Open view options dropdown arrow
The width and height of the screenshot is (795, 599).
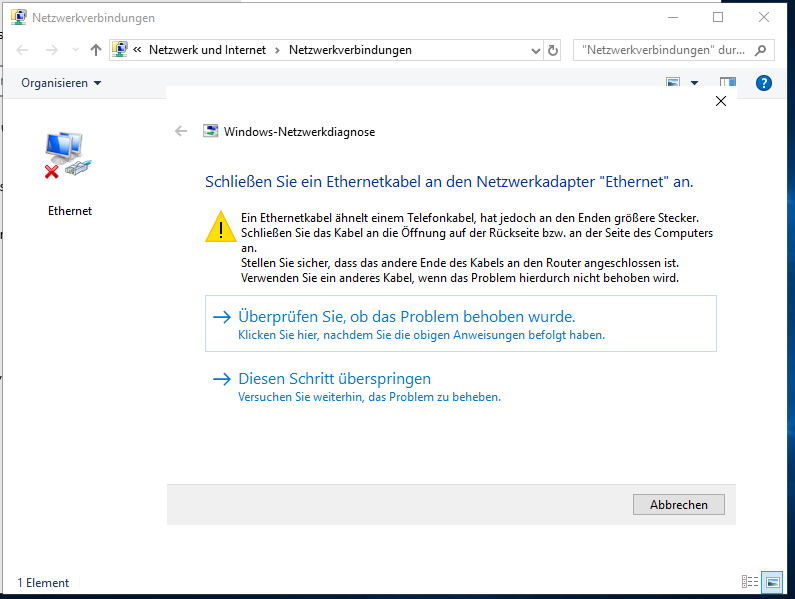pos(695,83)
